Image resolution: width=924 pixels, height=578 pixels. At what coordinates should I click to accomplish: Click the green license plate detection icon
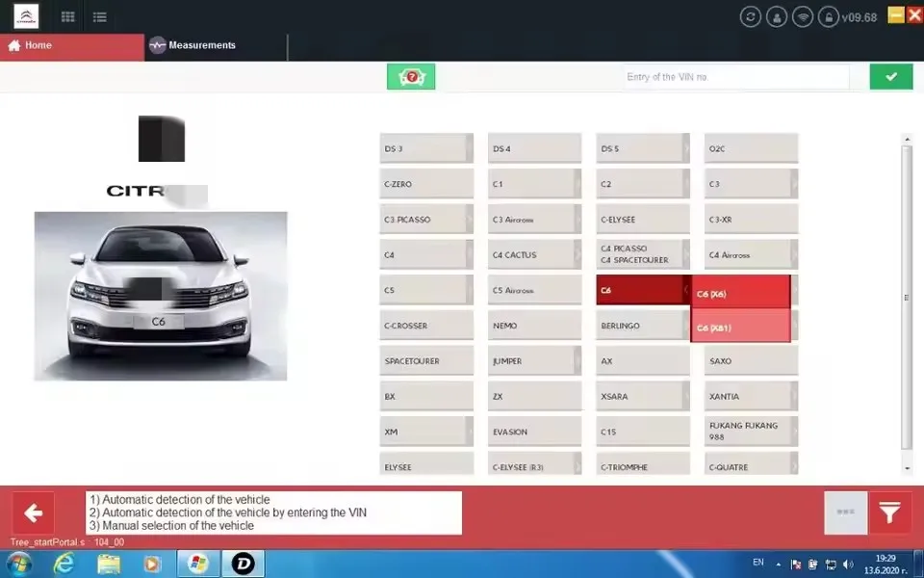pos(411,76)
